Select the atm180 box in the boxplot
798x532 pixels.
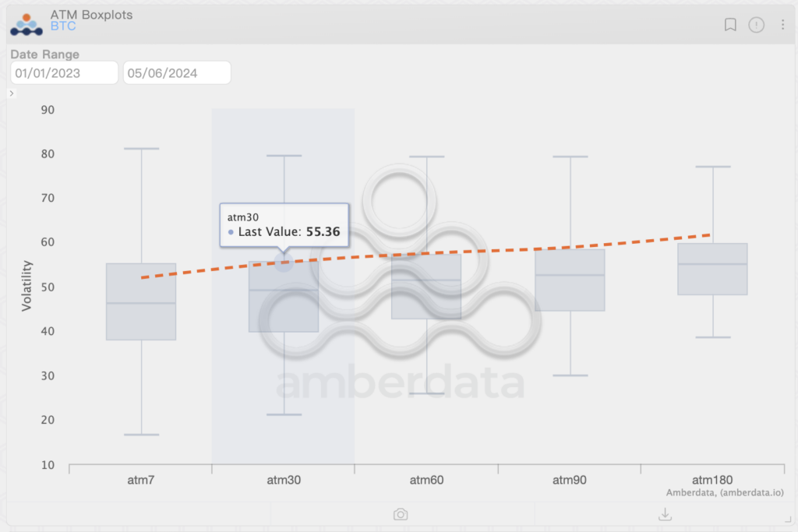coord(712,269)
